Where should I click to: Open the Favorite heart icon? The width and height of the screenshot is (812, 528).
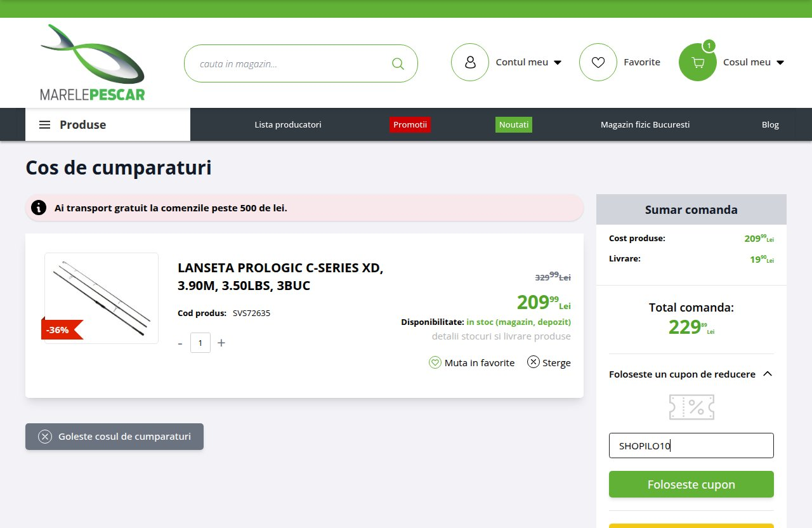(598, 62)
